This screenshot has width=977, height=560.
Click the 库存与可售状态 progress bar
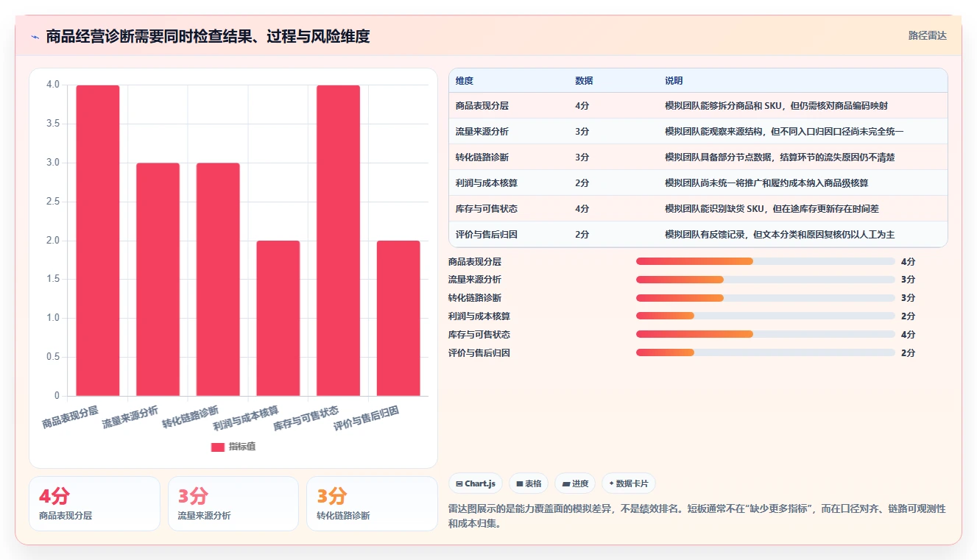(766, 334)
